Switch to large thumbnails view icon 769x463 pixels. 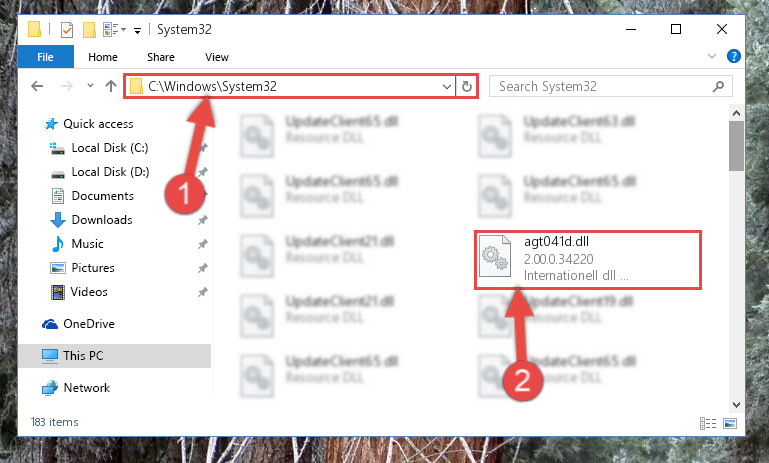pyautogui.click(x=730, y=423)
